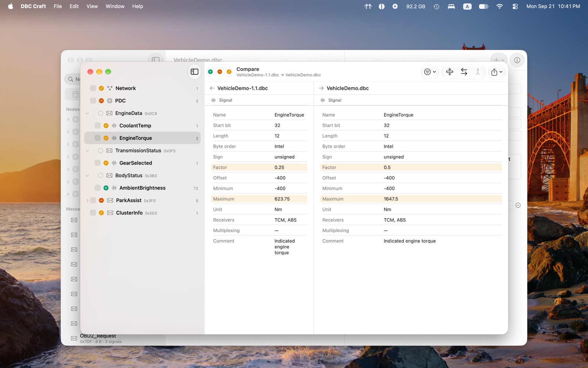This screenshot has height=368, width=588.
Task: Click the search field in the VehicleDemo window
Action: [x=73, y=79]
